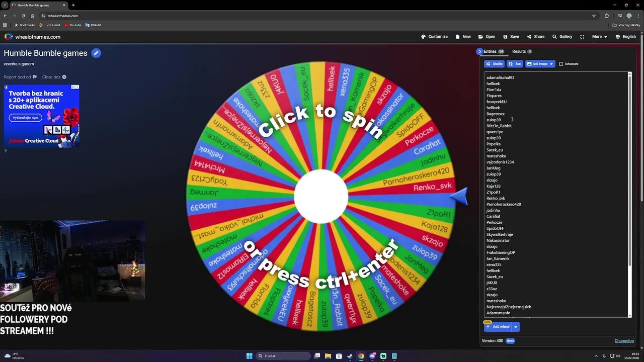Collapse the entries panel with arrow
The image size is (644, 362).
point(479,51)
